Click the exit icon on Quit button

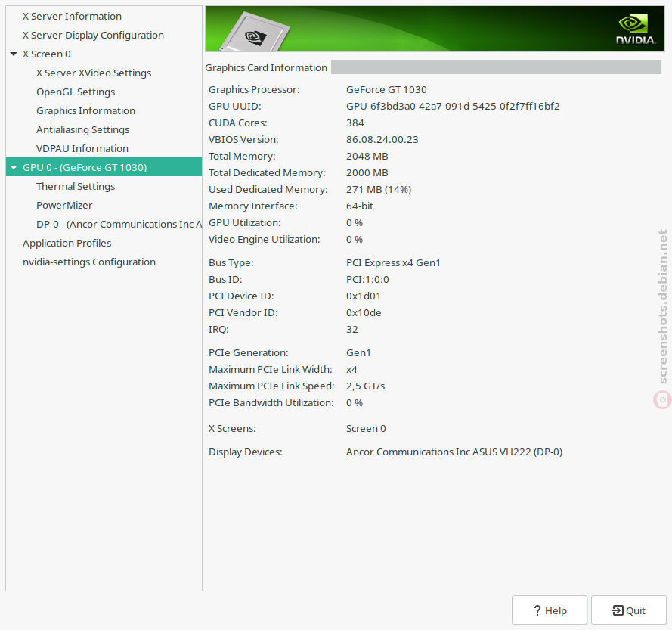tap(618, 610)
